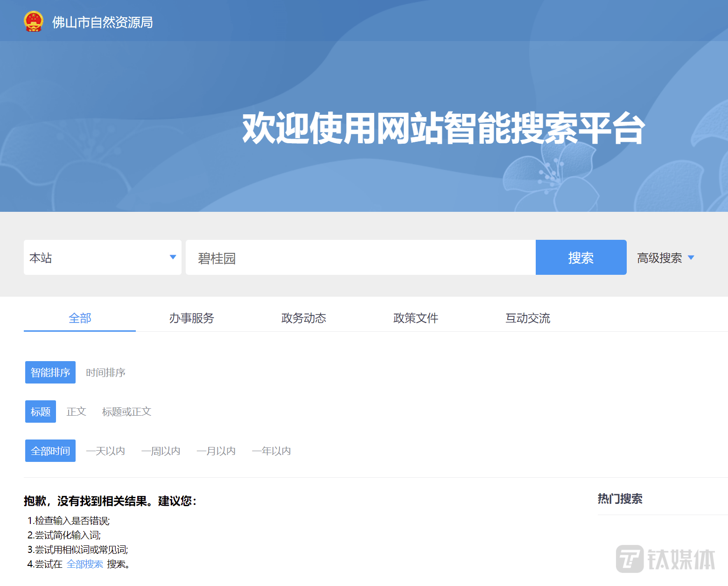Click the search box containing 碧桂园
Image resolution: width=728 pixels, height=586 pixels.
(x=360, y=258)
